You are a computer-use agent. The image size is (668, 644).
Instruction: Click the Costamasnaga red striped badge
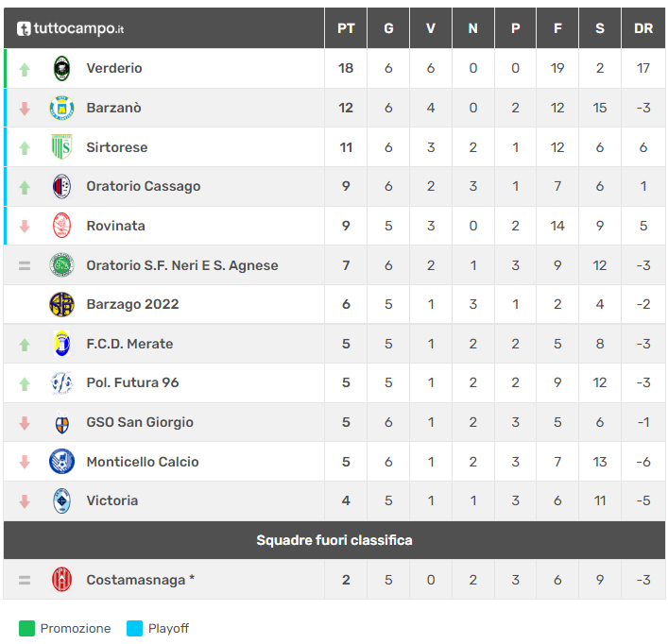tap(61, 580)
